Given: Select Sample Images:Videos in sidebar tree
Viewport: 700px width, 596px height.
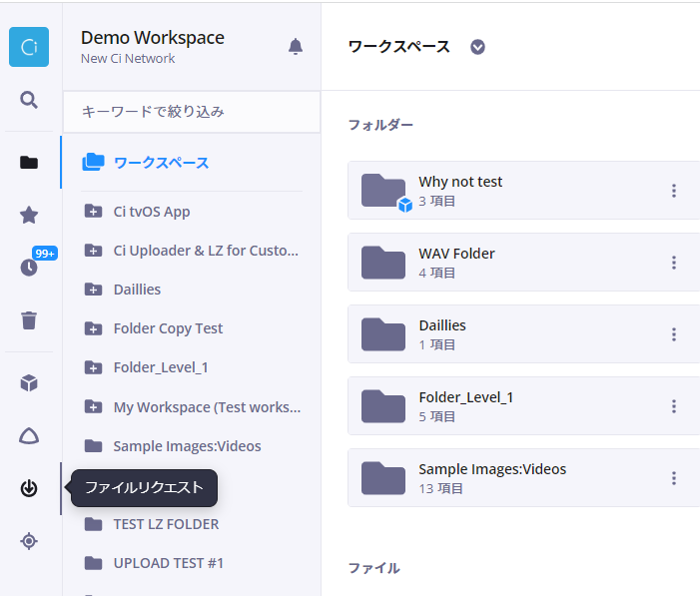Looking at the screenshot, I should [187, 446].
